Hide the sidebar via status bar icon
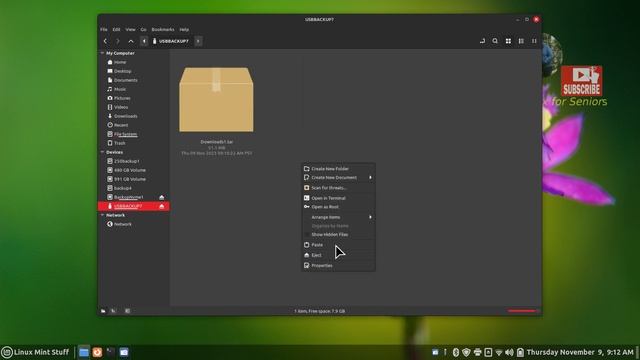Screen dimensions: 640x360 point(127,311)
